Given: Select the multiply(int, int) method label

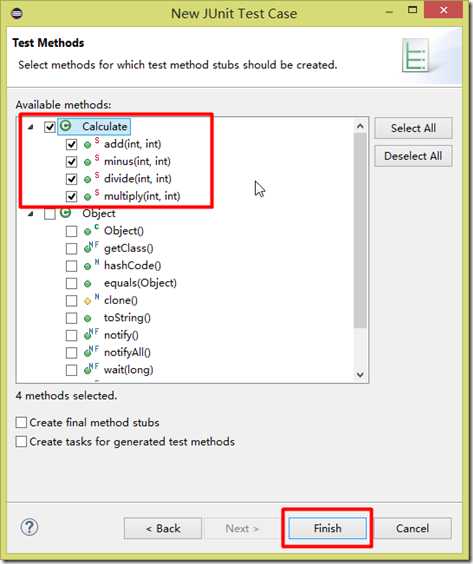Looking at the screenshot, I should (142, 196).
